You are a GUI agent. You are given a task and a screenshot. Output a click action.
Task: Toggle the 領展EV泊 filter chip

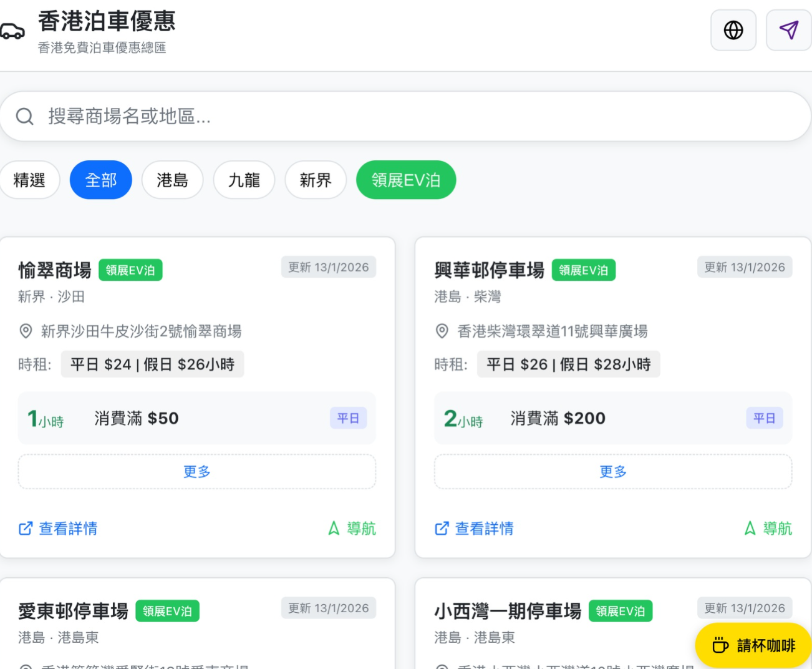pyautogui.click(x=405, y=180)
